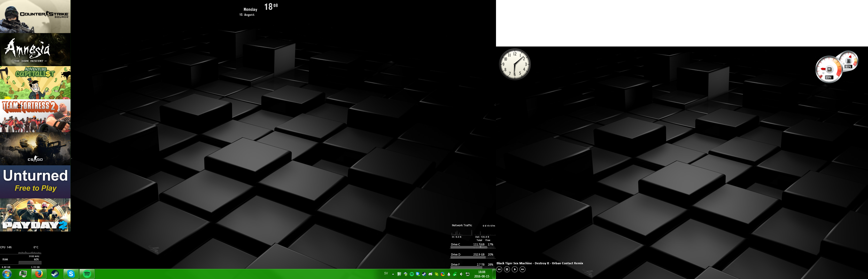Open the Amnesia The Dark Descent tile
This screenshot has width=868, height=279.
click(x=35, y=50)
